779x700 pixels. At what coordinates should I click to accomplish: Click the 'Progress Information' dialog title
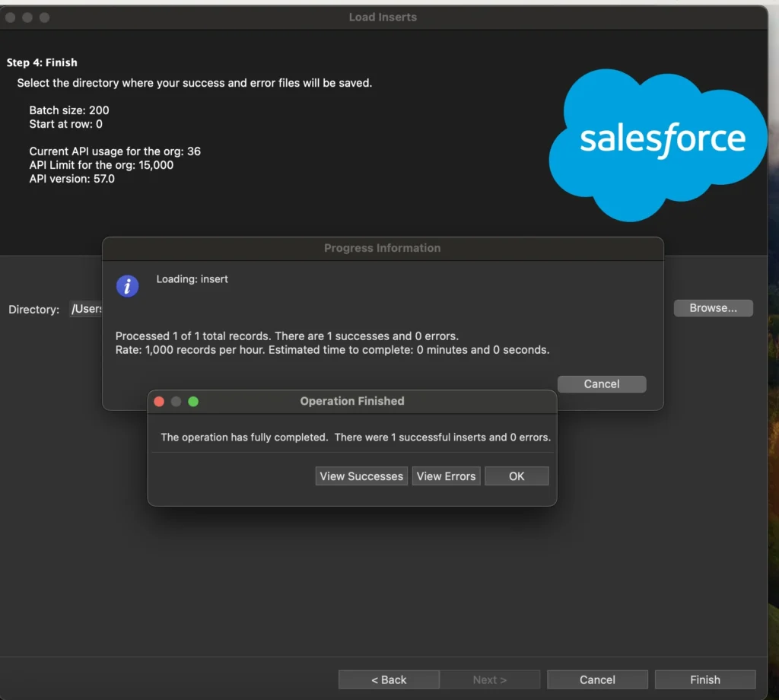tap(382, 248)
